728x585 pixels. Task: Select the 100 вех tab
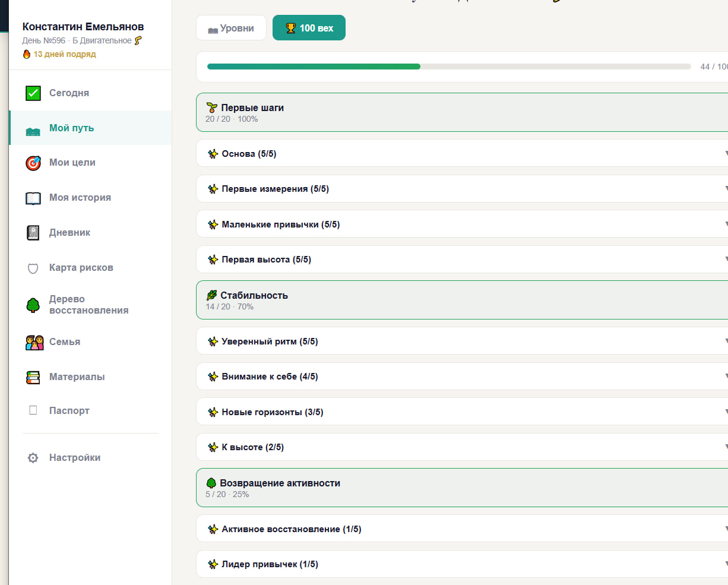[x=309, y=28]
